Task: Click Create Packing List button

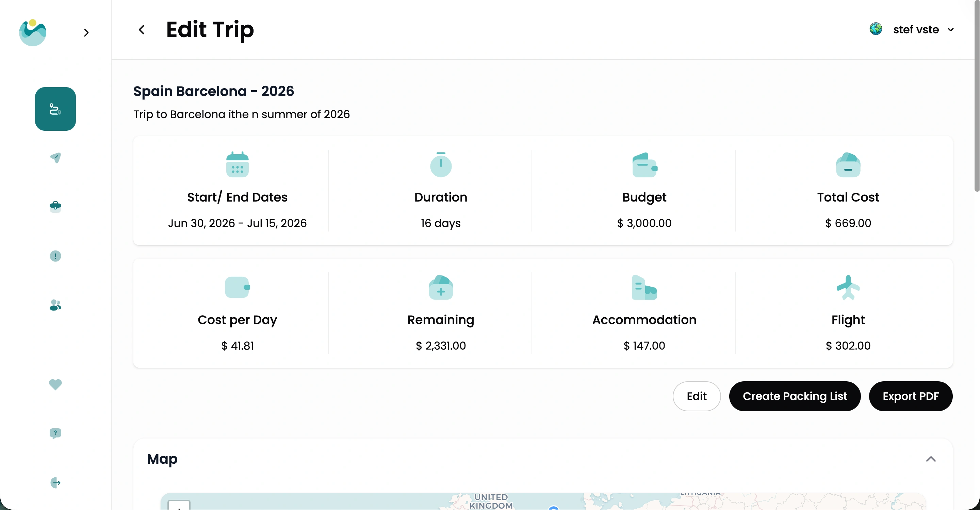Action: point(795,396)
